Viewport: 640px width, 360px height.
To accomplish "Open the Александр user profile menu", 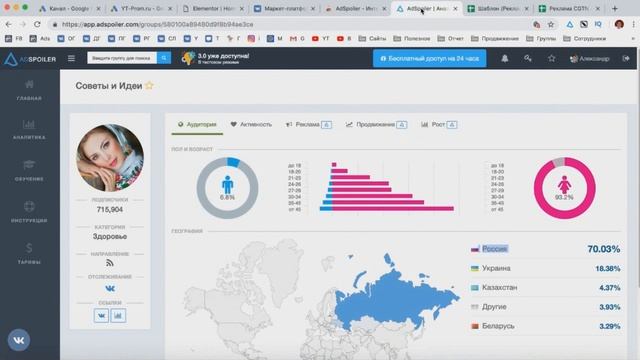I will coord(589,59).
